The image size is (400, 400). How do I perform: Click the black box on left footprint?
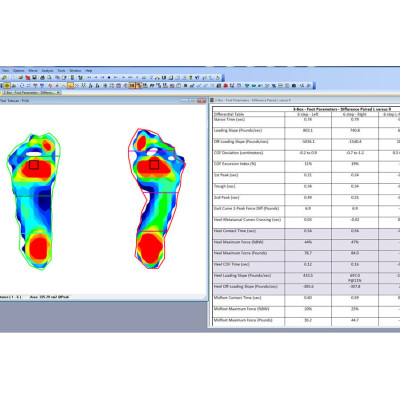tap(34, 165)
